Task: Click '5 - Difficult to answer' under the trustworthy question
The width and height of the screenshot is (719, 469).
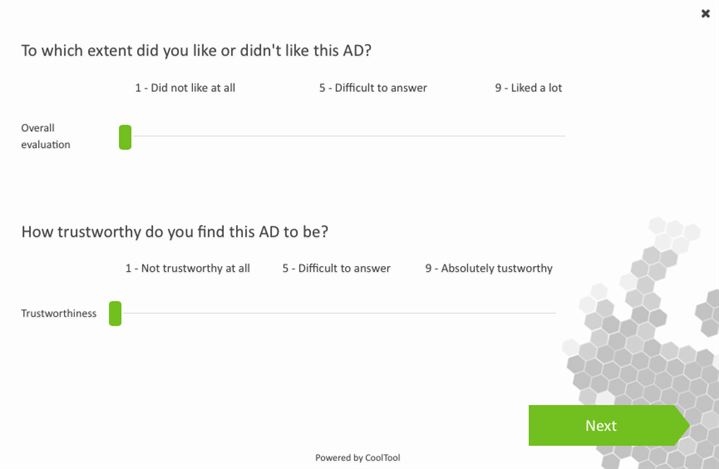Action: 336,268
